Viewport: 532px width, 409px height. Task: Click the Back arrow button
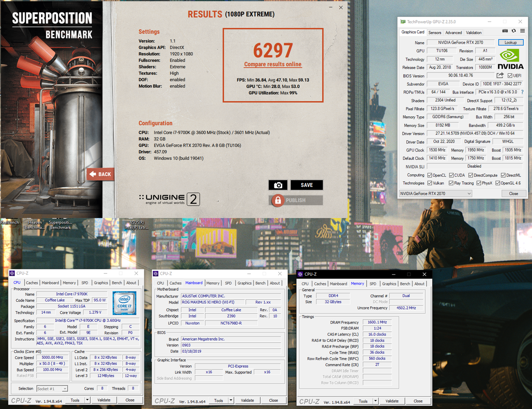tap(101, 174)
